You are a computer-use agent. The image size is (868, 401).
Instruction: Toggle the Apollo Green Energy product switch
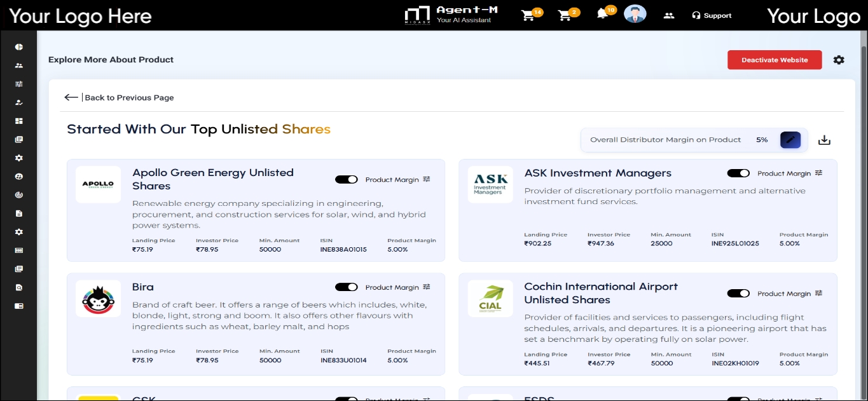pos(347,180)
